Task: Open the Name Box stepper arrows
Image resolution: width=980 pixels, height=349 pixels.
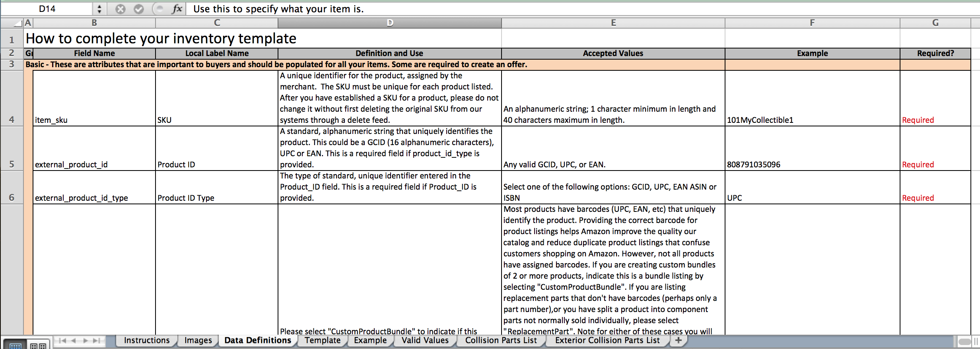Action: (x=99, y=9)
